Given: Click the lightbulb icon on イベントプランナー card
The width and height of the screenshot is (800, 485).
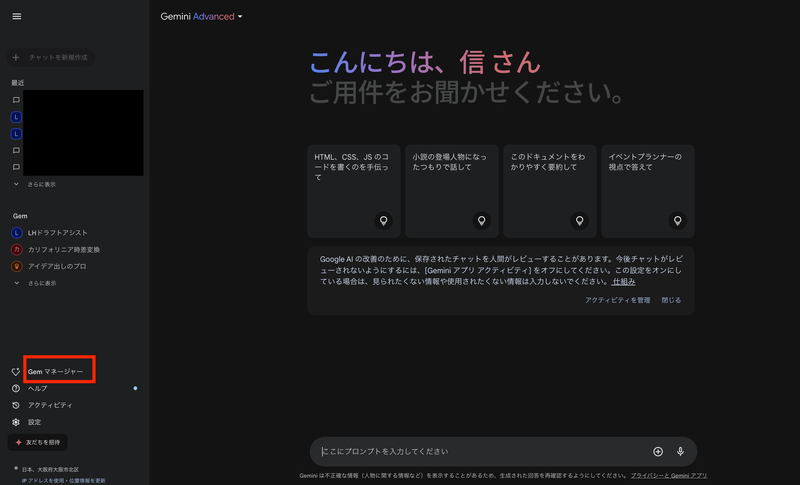Looking at the screenshot, I should pos(676,221).
